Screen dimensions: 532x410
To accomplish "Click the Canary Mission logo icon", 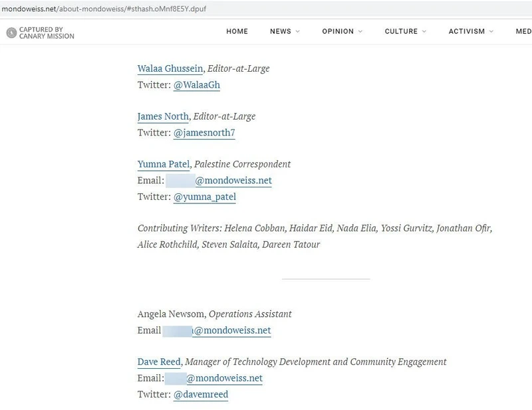I will 11,33.
